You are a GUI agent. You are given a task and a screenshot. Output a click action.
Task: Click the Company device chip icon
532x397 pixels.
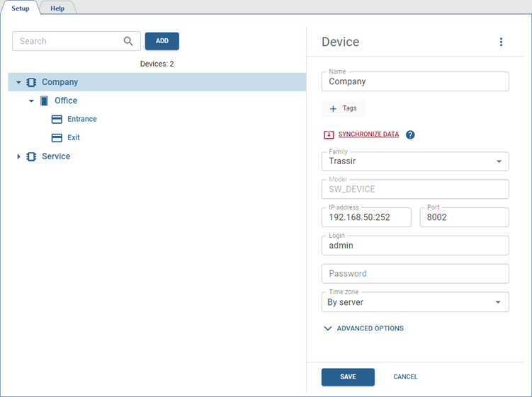(31, 82)
